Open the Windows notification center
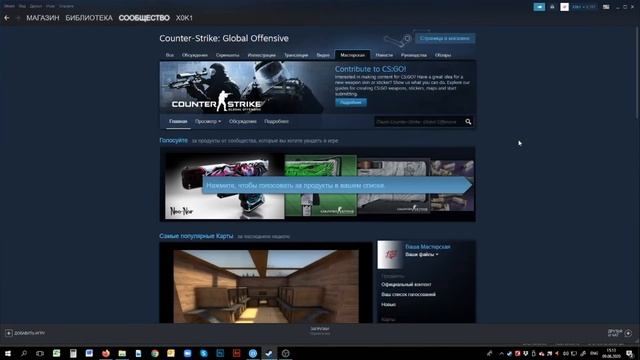This screenshot has width=640, height=360. (629, 353)
